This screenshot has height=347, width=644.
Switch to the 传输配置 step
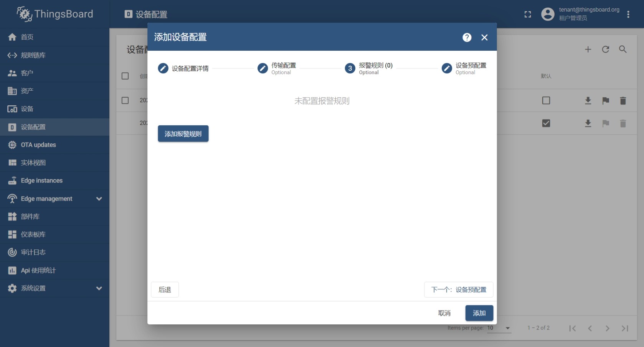[283, 68]
